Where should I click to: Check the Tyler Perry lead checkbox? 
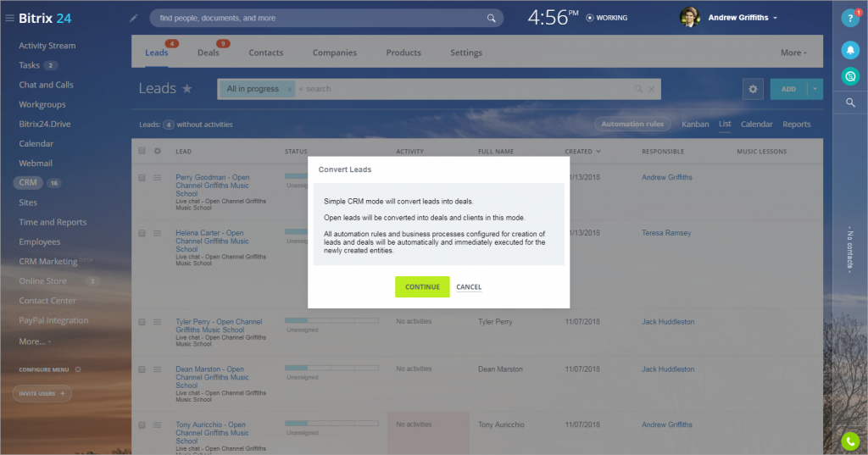click(142, 322)
